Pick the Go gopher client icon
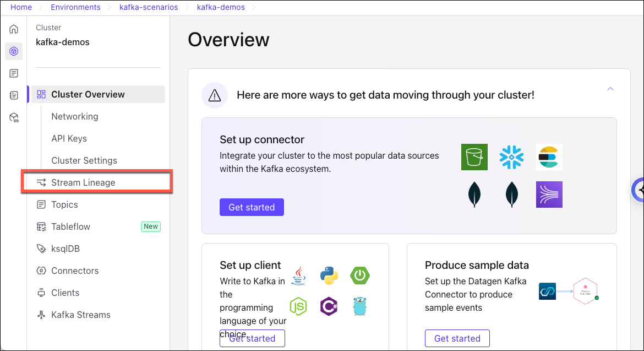 (360, 305)
